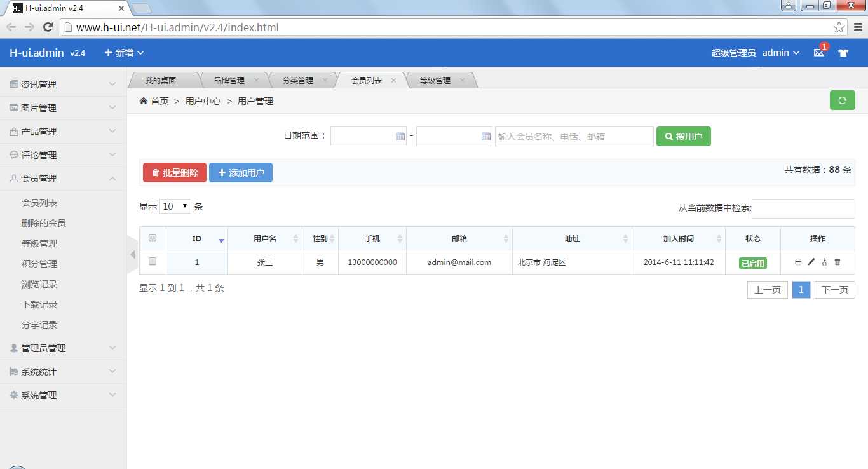This screenshot has width=868, height=469.
Task: Tick the select-all checkbox in table header
Action: coord(153,238)
